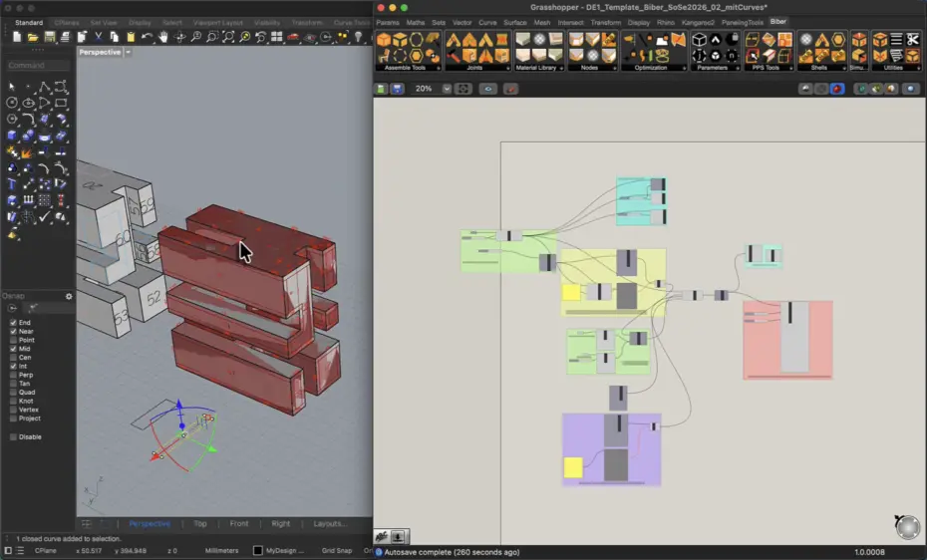Click the Zoom Extents icon in Rhino toolbar
This screenshot has width=927, height=560.
(228, 37)
